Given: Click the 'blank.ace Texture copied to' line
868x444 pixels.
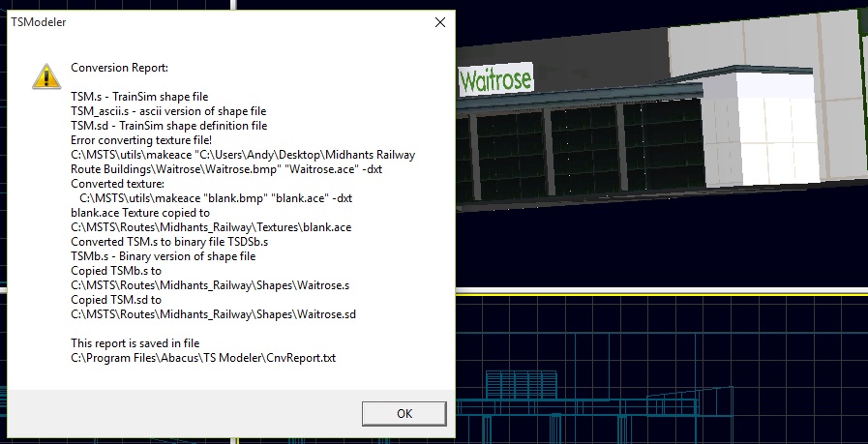Looking at the screenshot, I should click(140, 213).
